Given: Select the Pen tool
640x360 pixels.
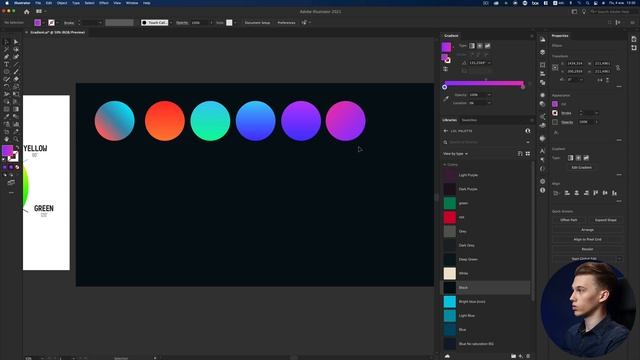Looking at the screenshot, I should [7, 57].
